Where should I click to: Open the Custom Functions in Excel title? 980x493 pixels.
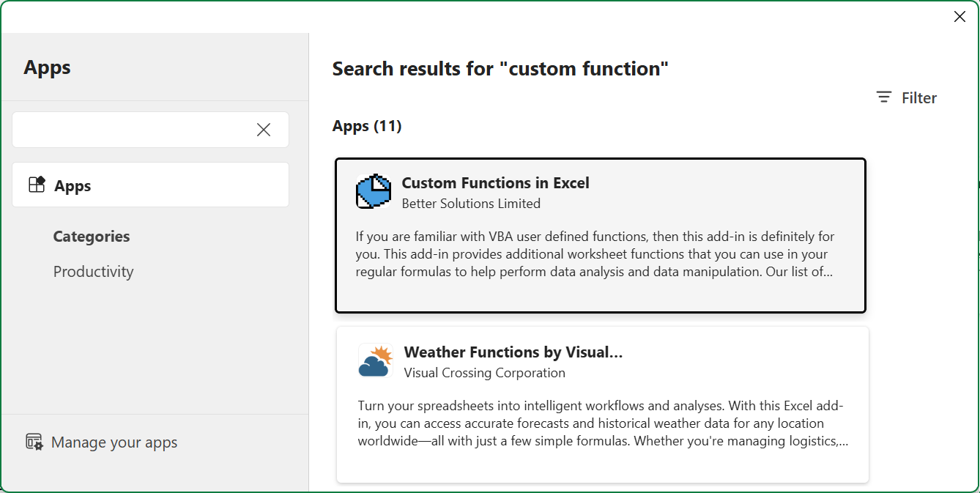coord(495,183)
